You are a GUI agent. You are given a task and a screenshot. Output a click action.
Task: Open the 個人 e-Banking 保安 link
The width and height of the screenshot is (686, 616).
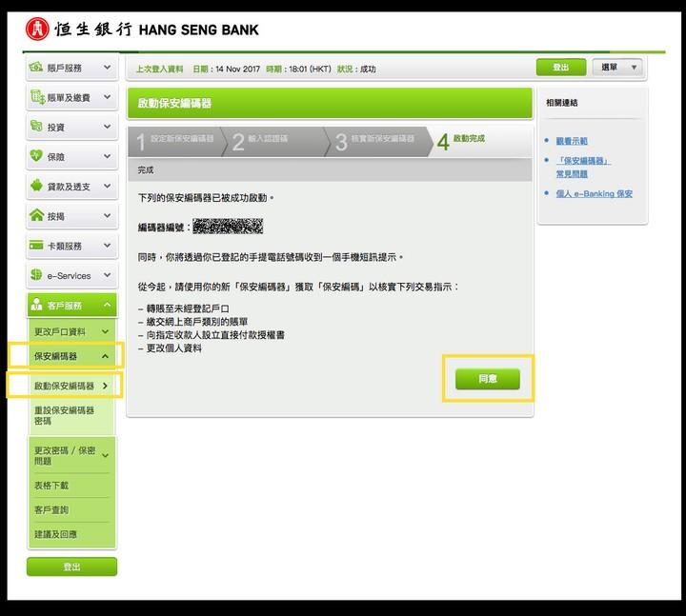[594, 193]
